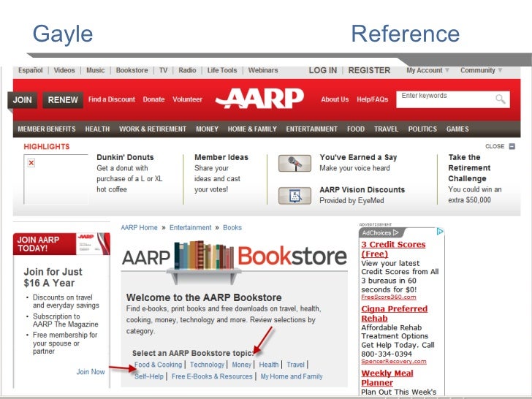Click the AdChoices triangle icon
The width and height of the screenshot is (532, 399).
coord(395,232)
